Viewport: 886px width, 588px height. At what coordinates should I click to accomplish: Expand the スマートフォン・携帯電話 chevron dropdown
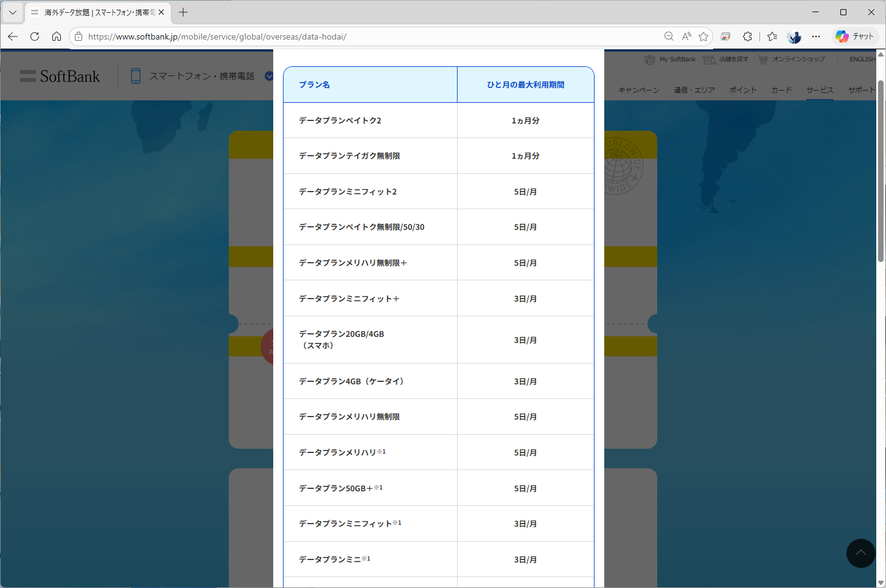[x=269, y=76]
